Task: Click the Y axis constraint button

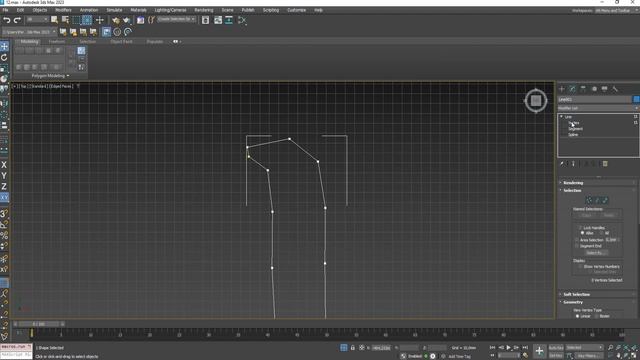Action: click(x=4, y=176)
